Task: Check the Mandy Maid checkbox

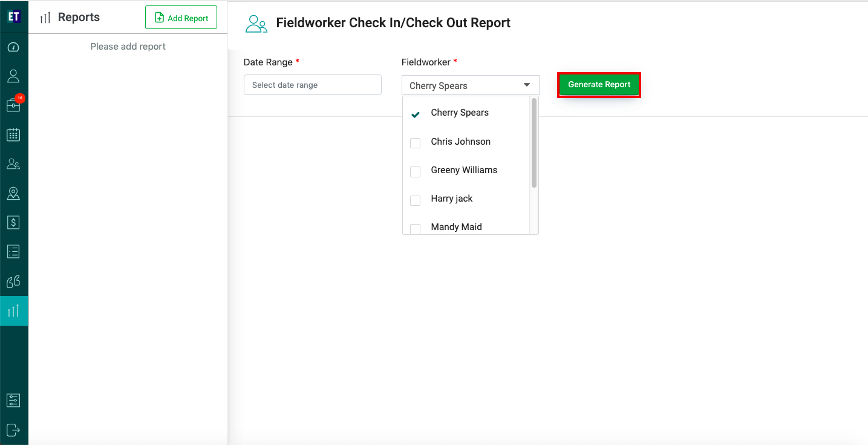Action: (x=416, y=229)
